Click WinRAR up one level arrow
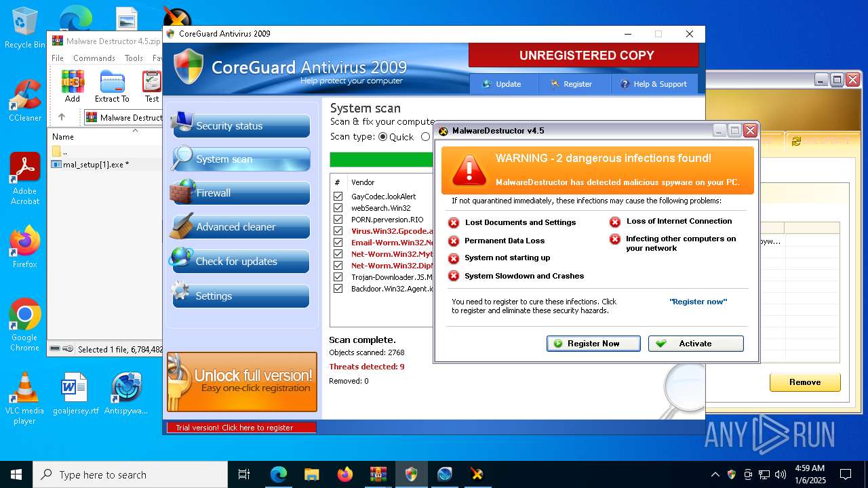 click(62, 117)
